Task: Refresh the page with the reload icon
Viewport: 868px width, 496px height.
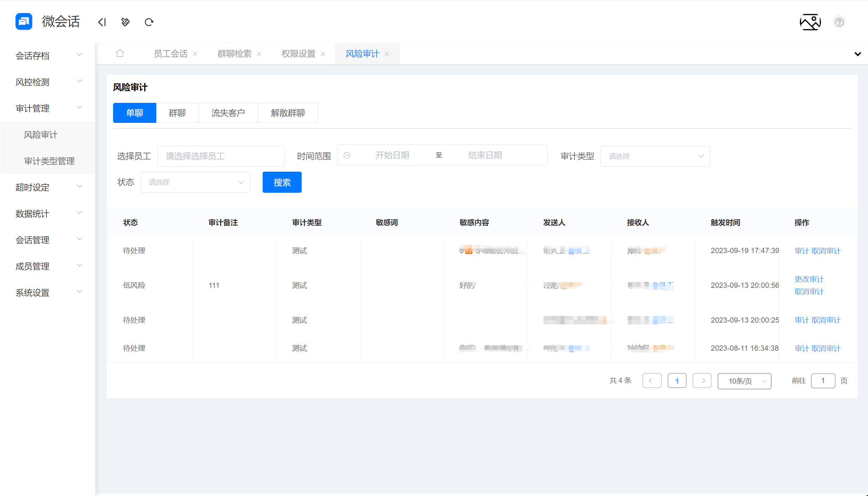Action: (x=149, y=22)
